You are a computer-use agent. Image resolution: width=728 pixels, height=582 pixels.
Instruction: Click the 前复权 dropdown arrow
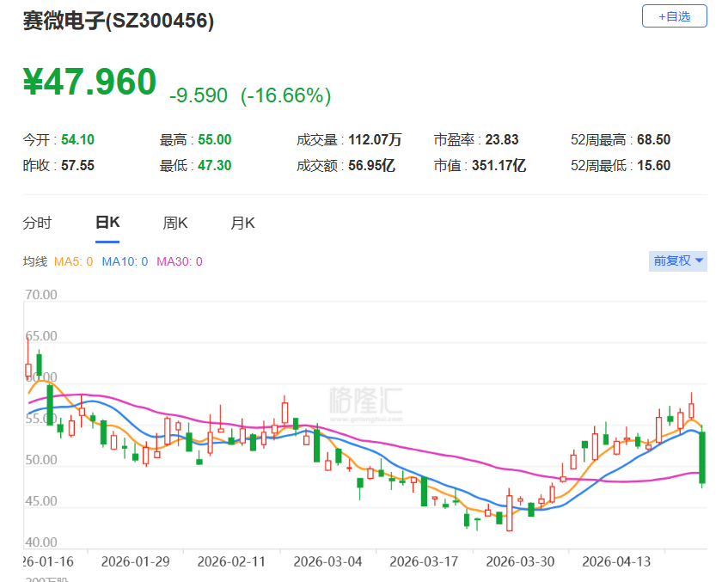(x=700, y=261)
